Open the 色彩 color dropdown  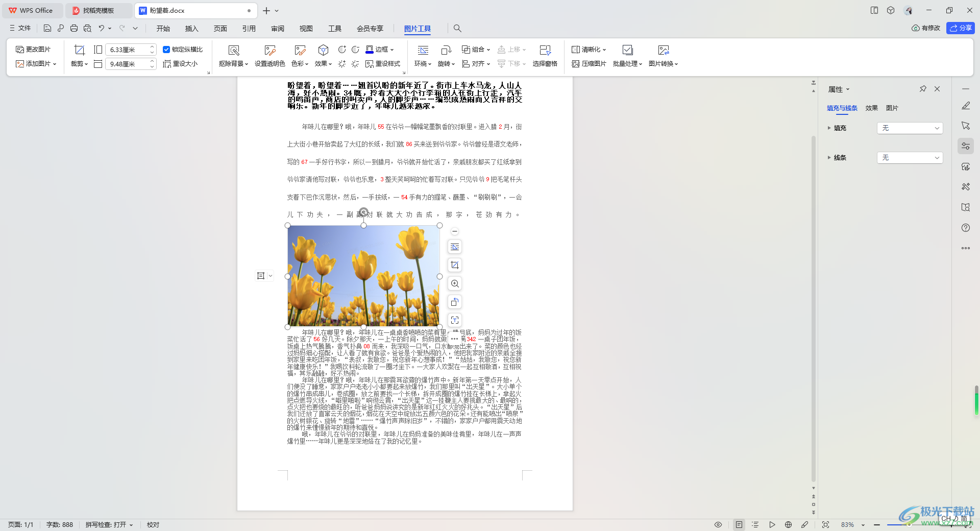click(300, 64)
